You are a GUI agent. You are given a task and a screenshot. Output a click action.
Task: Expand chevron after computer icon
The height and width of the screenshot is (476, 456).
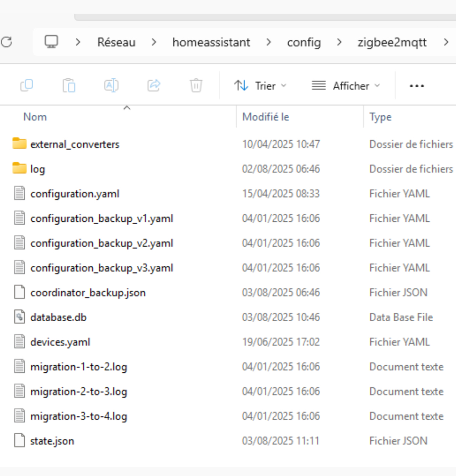[x=78, y=42]
